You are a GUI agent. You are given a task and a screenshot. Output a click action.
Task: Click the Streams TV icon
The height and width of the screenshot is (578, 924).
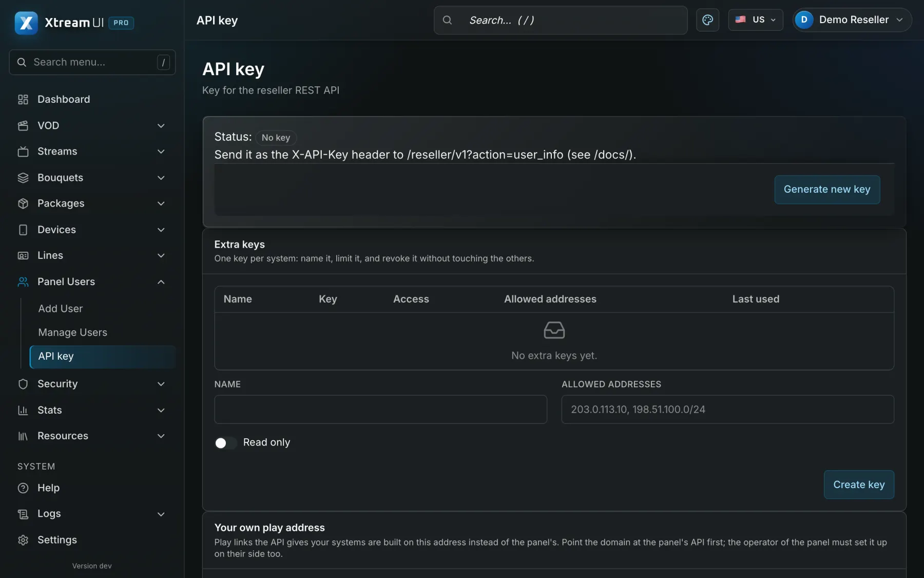coord(23,152)
